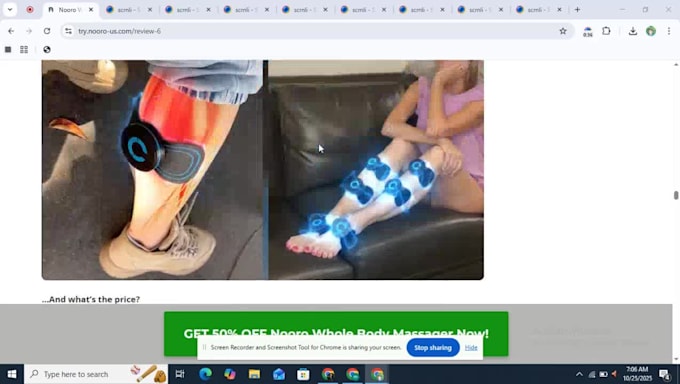Open the Windows Start menu
Viewport: 680px width, 384px height.
pyautogui.click(x=12, y=374)
